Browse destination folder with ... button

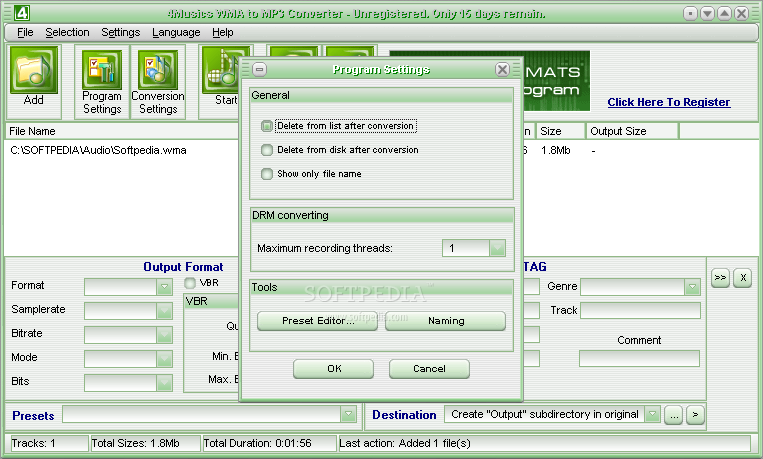tap(673, 415)
